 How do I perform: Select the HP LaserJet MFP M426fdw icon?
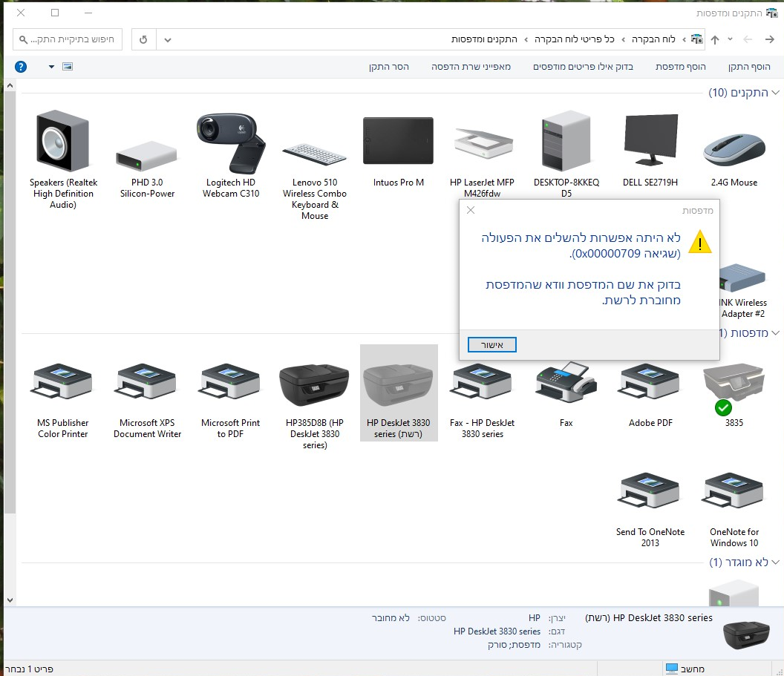483,143
